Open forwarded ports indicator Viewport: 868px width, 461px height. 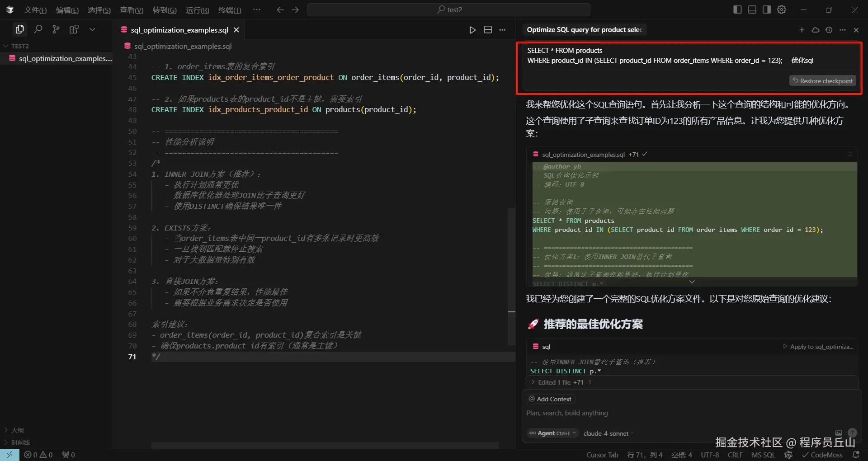tap(69, 455)
